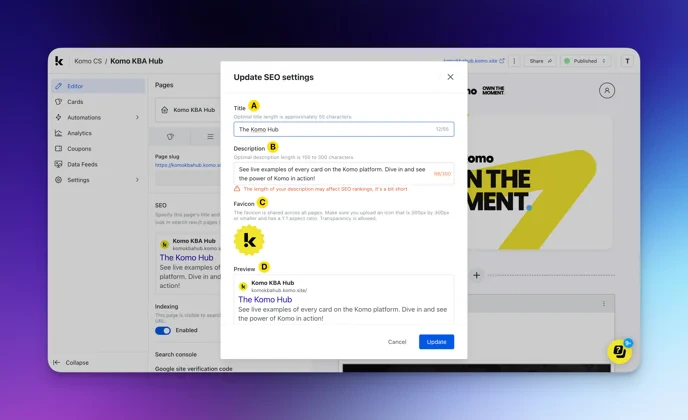This screenshot has height=420, width=688.
Task: Open Analytics in the sidebar
Action: [98, 133]
